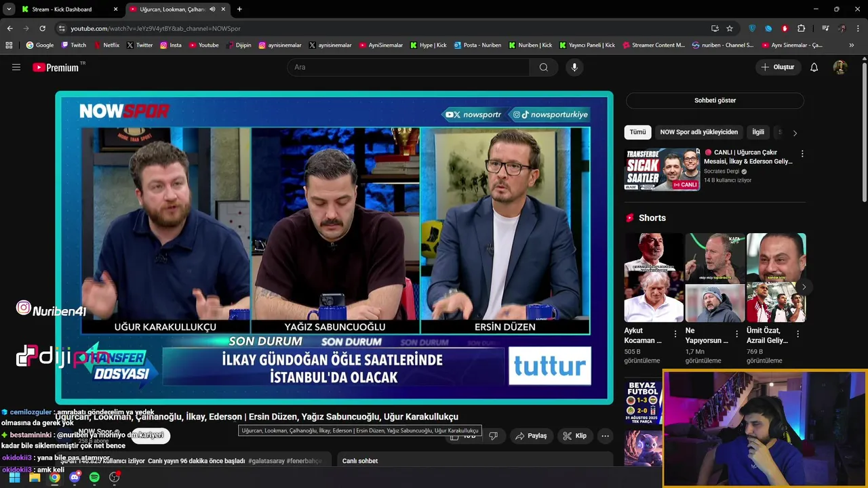
Task: Show next Shorts with the right arrow
Action: pyautogui.click(x=804, y=287)
